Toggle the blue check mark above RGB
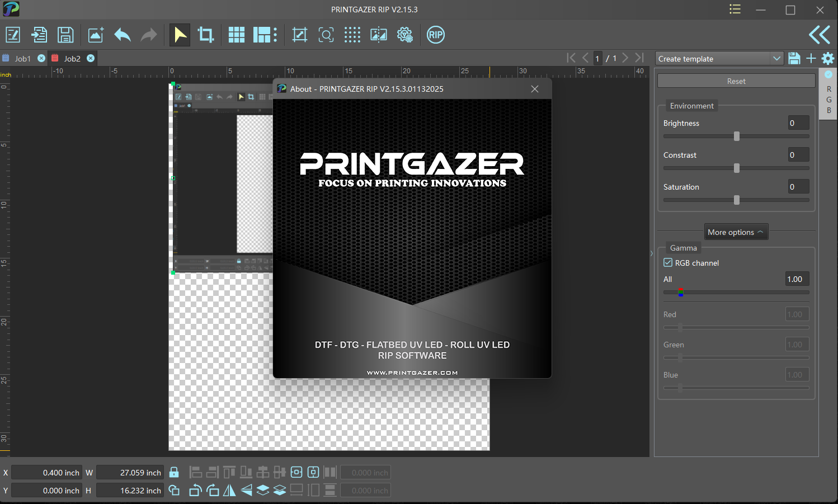The image size is (838, 504). [828, 74]
